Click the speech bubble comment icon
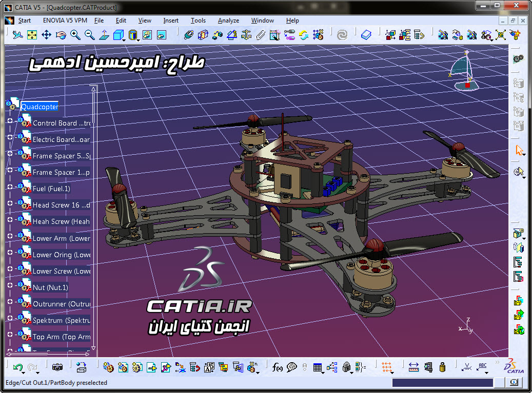This screenshot has height=393, width=532. 292,367
